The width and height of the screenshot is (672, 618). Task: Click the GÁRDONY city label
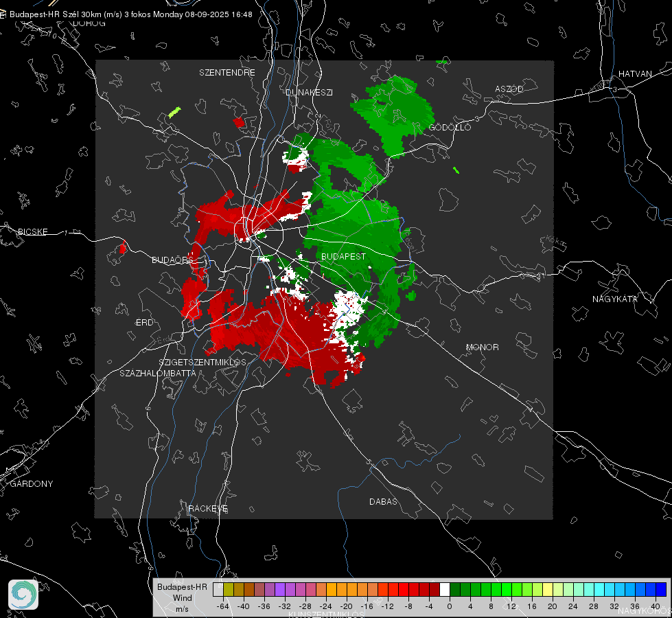coord(32,484)
